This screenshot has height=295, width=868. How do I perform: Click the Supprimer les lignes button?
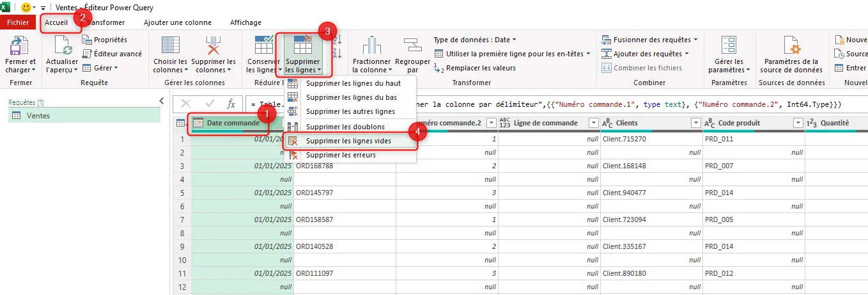[302, 54]
